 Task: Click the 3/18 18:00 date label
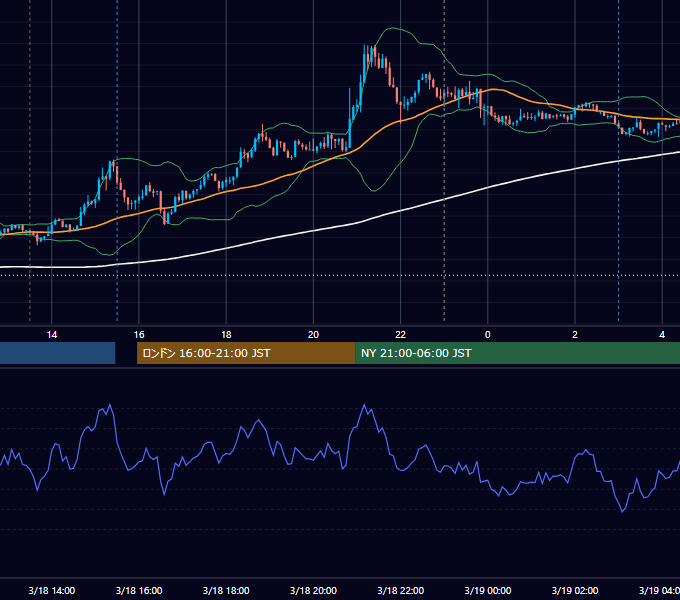pyautogui.click(x=226, y=590)
